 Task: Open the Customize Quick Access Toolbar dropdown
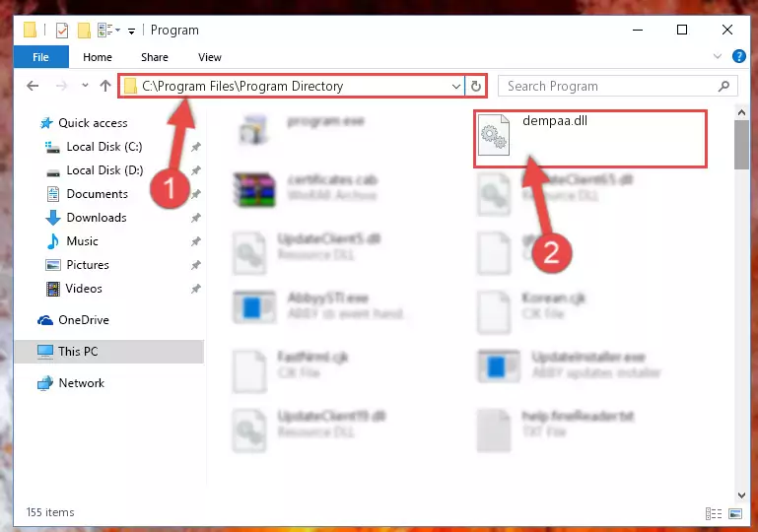[x=131, y=32]
